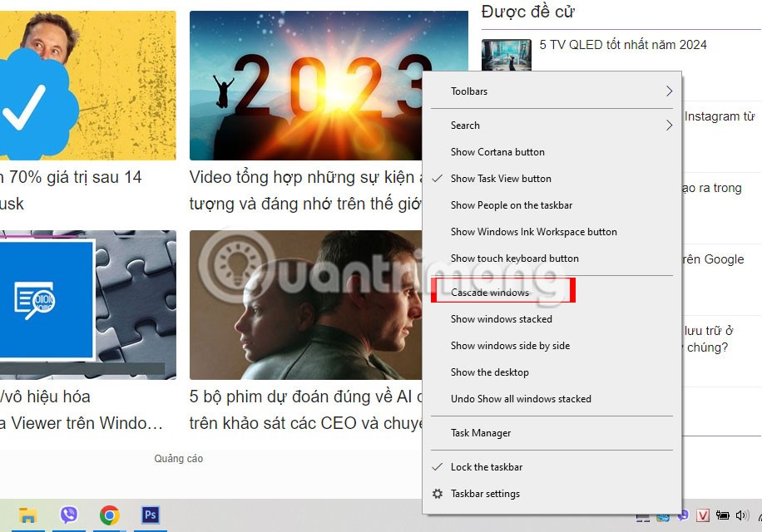Open Task Manager from context menu
This screenshot has height=532, width=762.
pyautogui.click(x=481, y=433)
